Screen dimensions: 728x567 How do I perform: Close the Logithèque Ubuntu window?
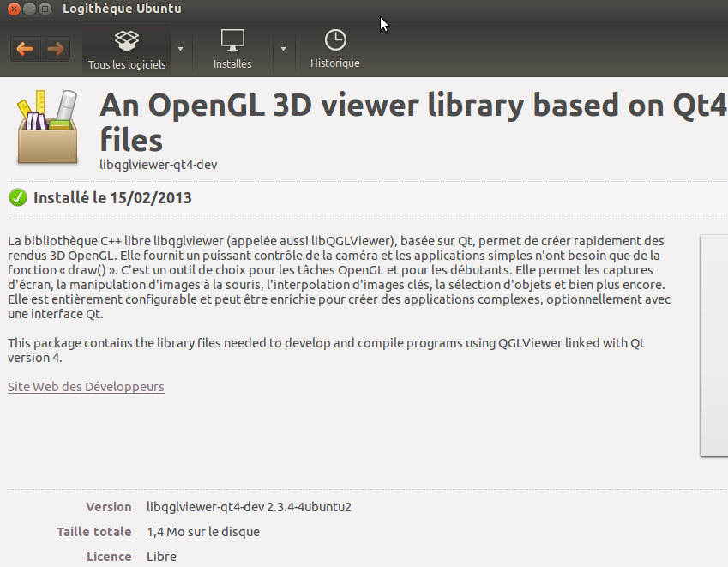[13, 9]
